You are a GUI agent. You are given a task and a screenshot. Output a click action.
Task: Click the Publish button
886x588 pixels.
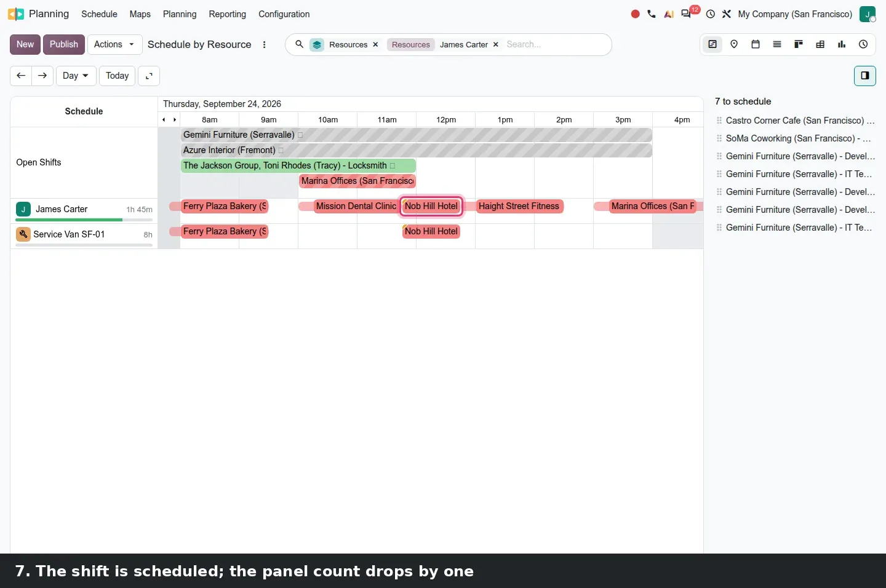point(64,44)
